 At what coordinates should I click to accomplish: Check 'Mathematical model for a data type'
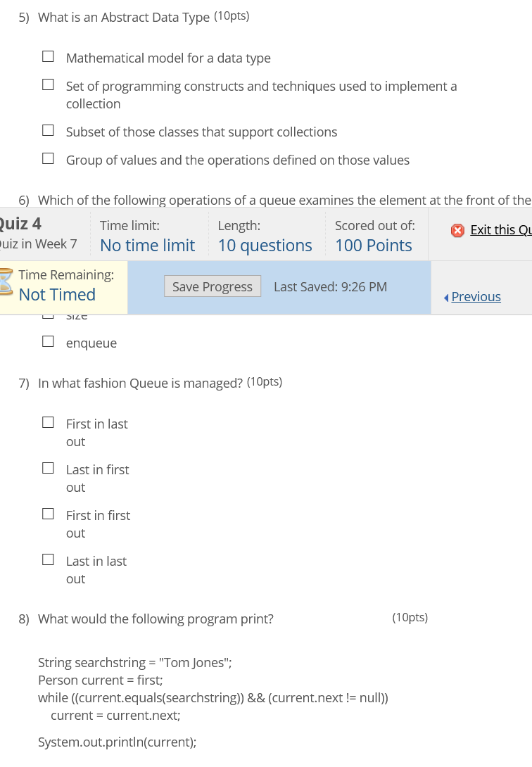click(x=48, y=55)
